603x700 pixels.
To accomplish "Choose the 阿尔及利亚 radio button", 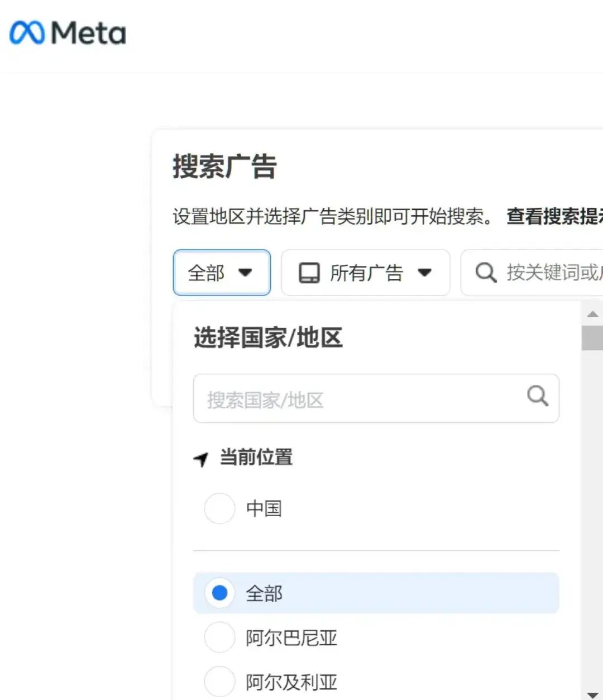I will coord(219,682).
